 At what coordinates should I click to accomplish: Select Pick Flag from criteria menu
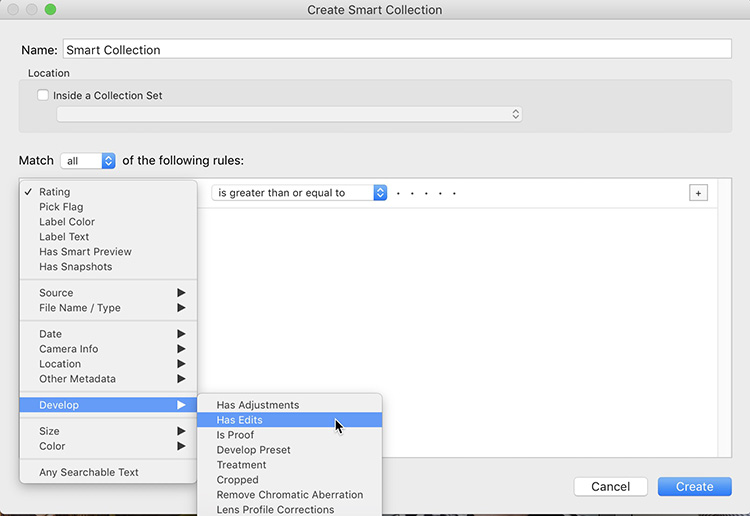[x=61, y=207]
